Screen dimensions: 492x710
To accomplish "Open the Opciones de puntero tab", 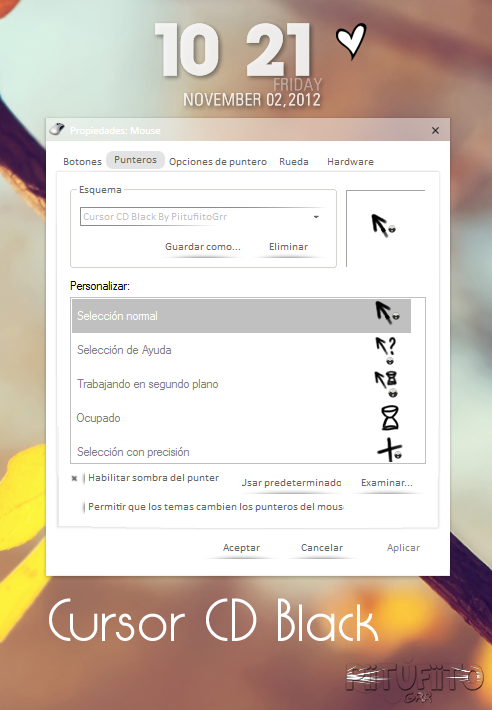I will (x=218, y=162).
